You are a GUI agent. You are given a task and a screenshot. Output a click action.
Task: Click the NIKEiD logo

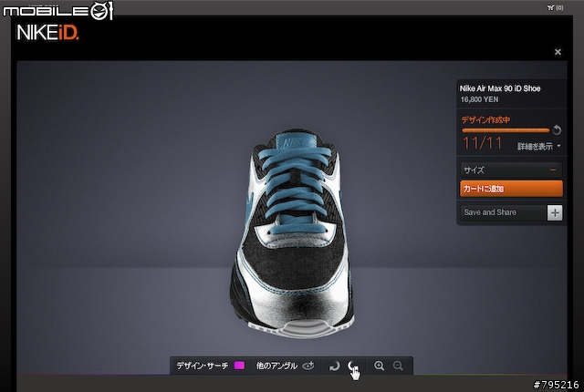pos(47,33)
